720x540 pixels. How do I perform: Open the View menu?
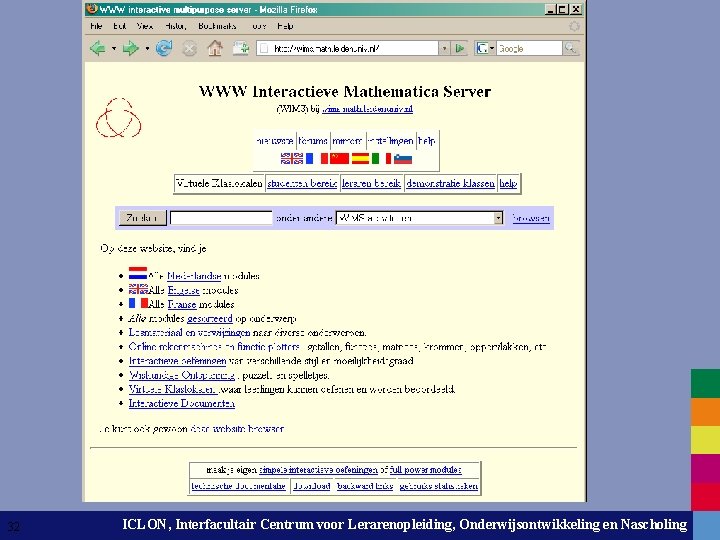pos(145,26)
